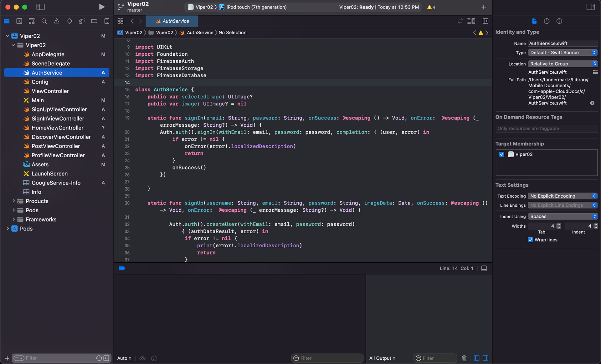Increment the Tab width stepper
The image size is (601, 364).
click(559, 224)
